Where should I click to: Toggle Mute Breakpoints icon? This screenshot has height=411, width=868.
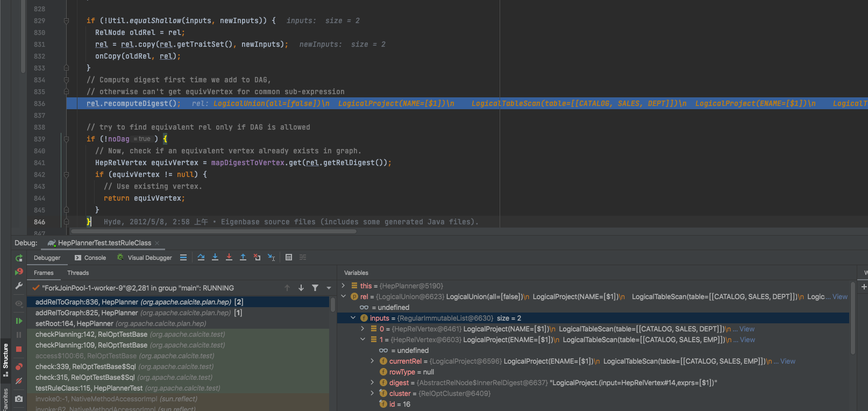19,381
